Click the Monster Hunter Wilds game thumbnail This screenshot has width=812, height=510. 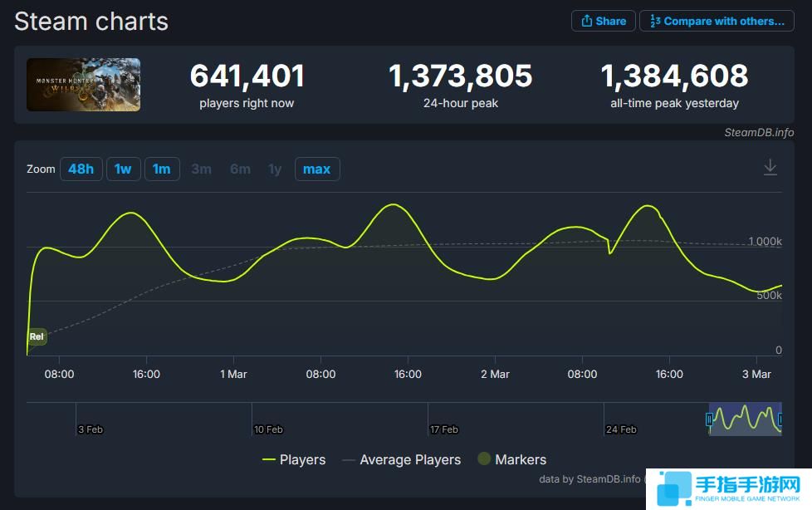[x=83, y=85]
